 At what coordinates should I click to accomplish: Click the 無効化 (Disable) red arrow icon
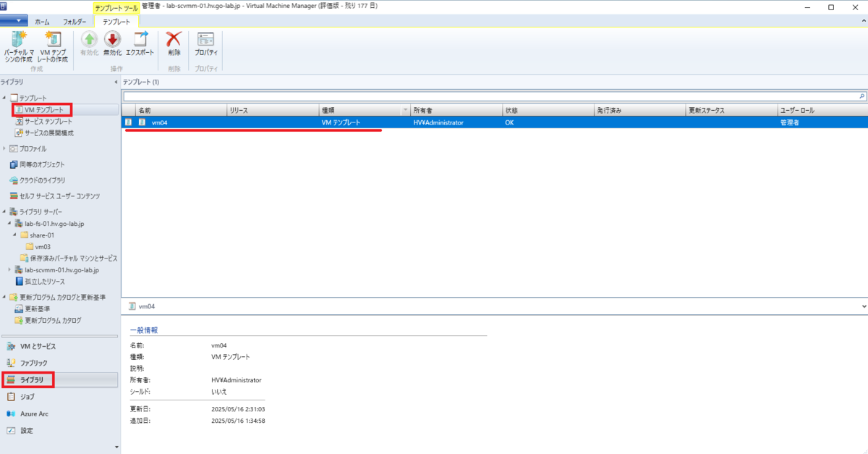(x=112, y=39)
